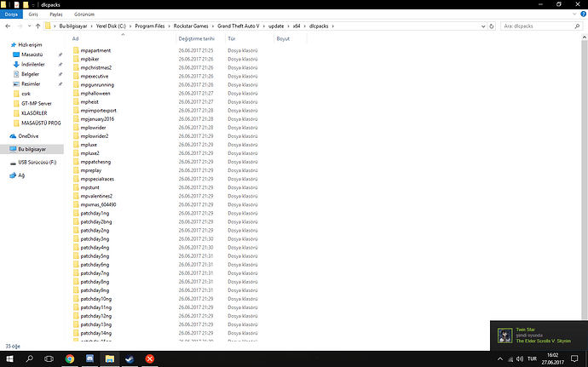
Task: Select Hızlı erişim in navigation pane
Action: coord(30,44)
